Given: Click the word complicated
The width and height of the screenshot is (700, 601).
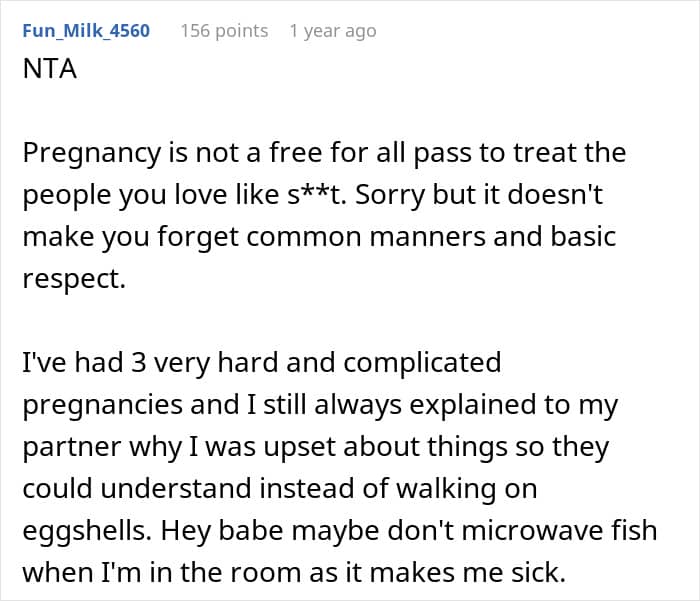Looking at the screenshot, I should click(422, 363).
